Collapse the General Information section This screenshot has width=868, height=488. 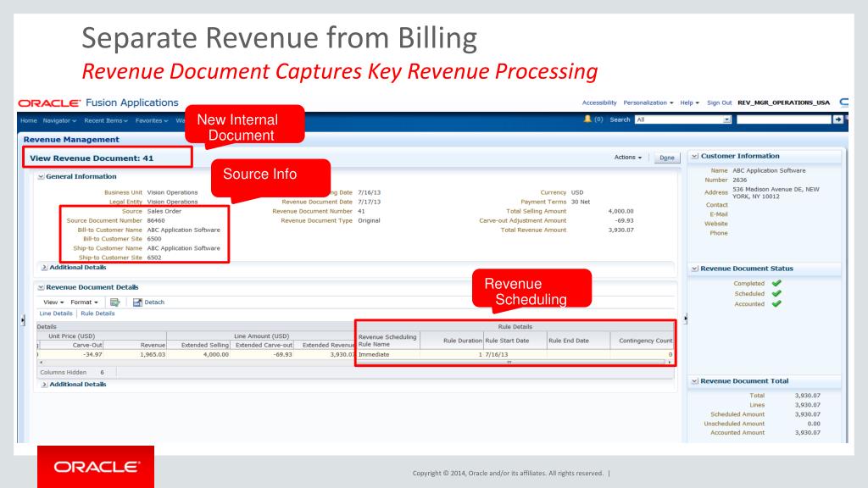click(x=41, y=176)
